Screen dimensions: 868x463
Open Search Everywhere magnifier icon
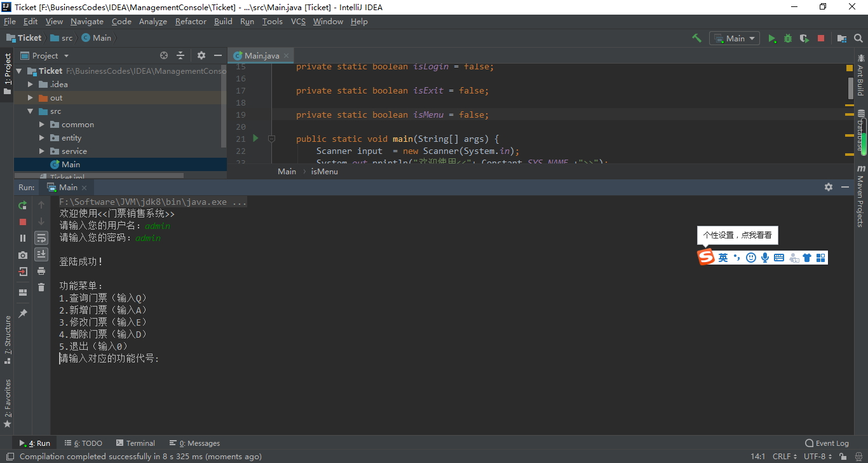(858, 38)
